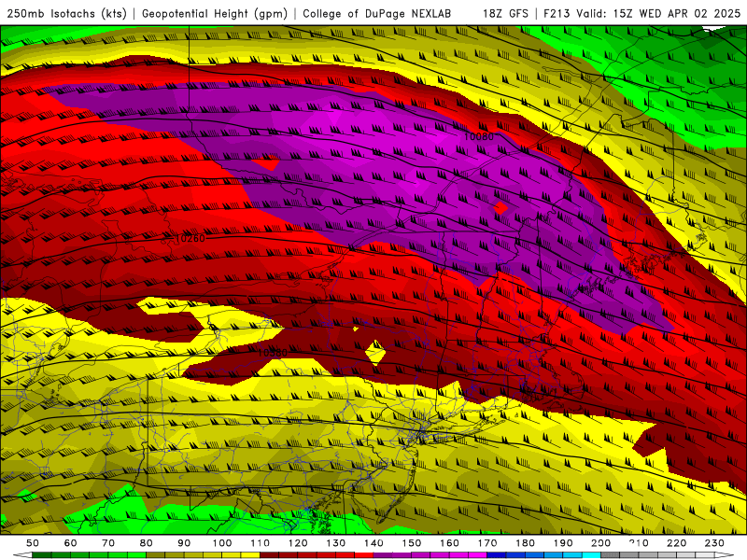Click the 190 value on the color scale
This screenshot has height=560, width=747.
tap(563, 543)
